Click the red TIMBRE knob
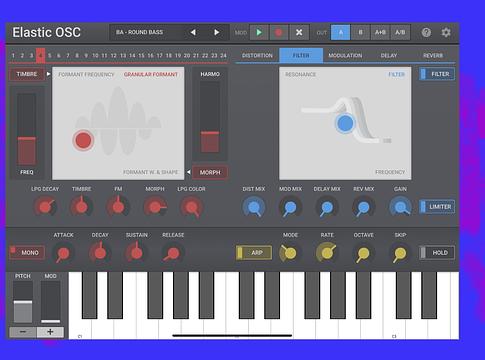The height and width of the screenshot is (360, 485). coord(82,207)
